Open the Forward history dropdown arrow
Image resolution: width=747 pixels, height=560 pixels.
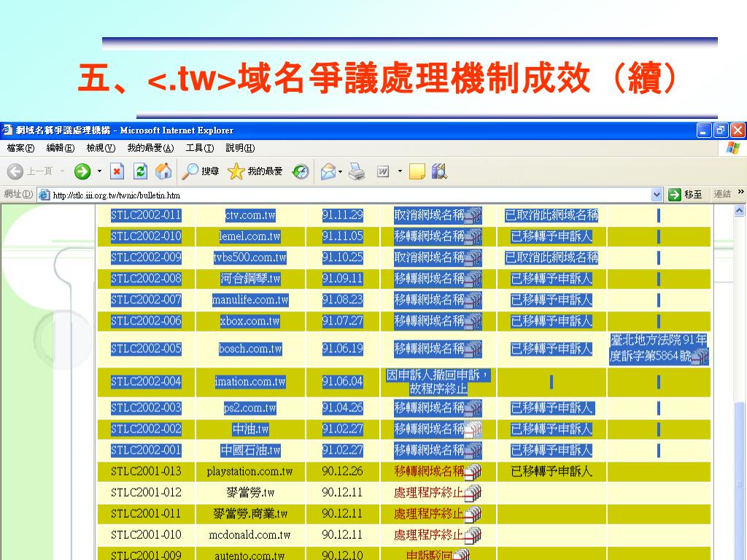99,171
